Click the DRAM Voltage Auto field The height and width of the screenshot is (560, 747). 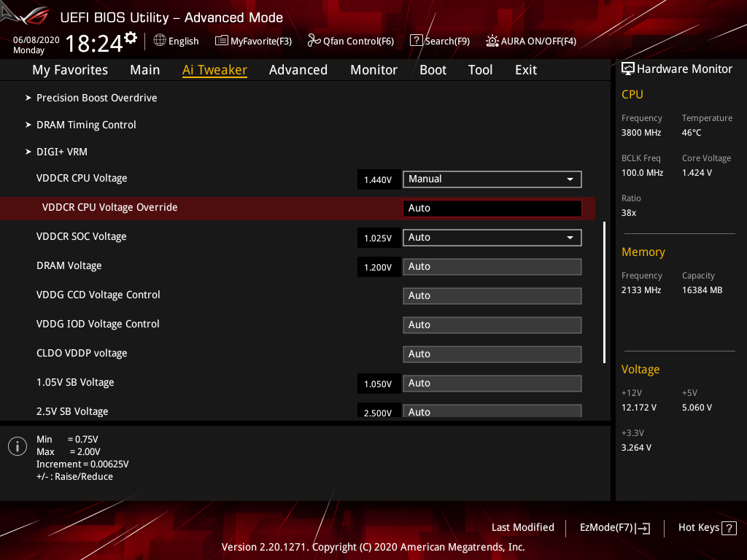click(x=492, y=267)
